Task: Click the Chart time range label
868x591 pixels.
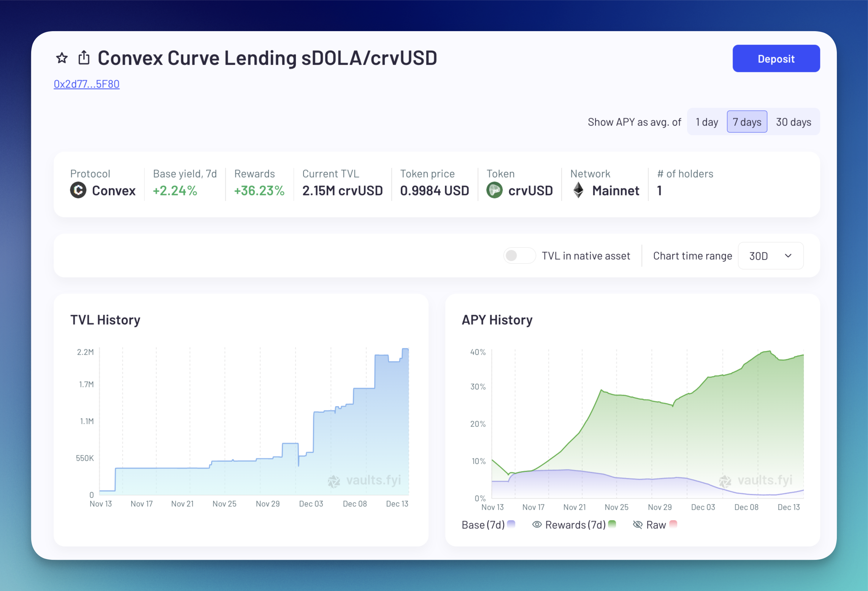Action: click(693, 256)
